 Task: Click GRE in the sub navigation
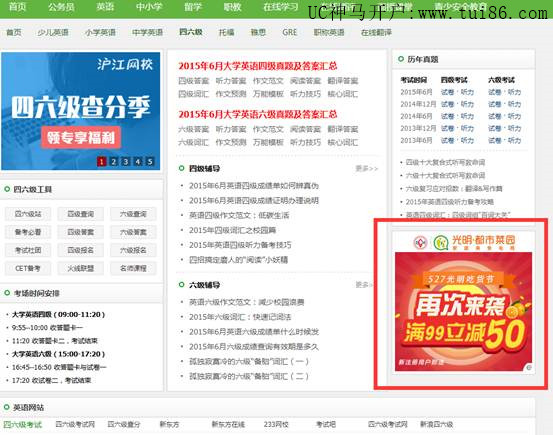pyautogui.click(x=290, y=32)
